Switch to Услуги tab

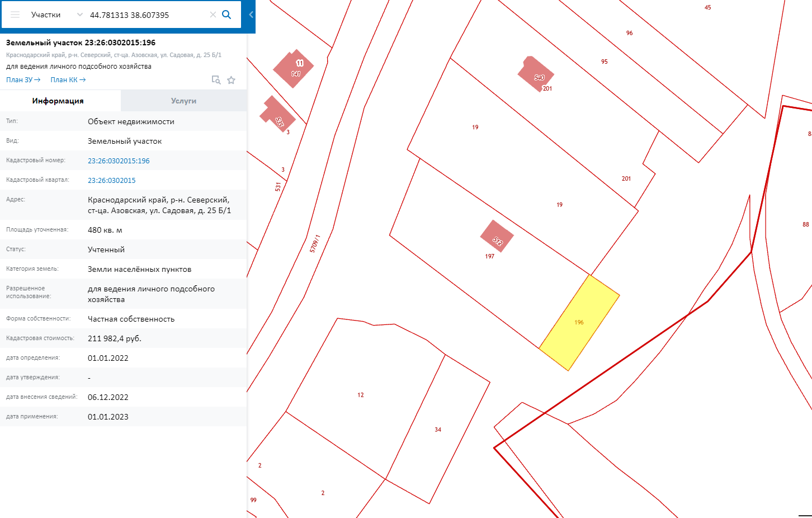tap(183, 101)
